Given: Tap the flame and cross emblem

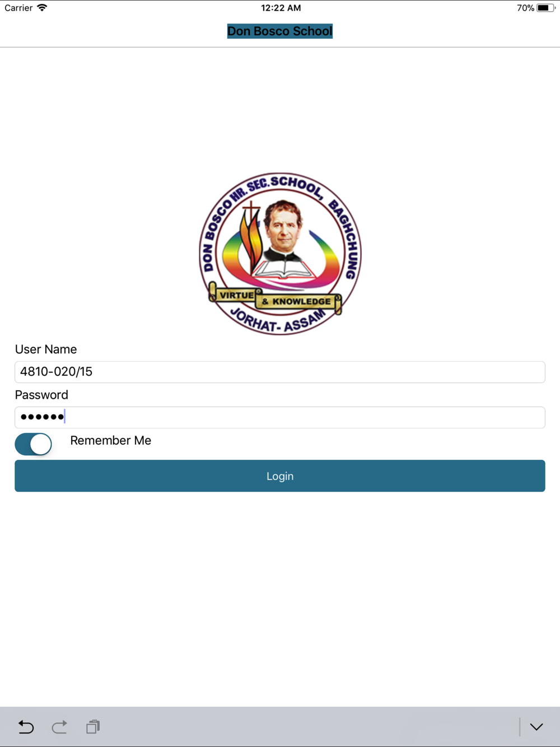Looking at the screenshot, I should [251, 236].
